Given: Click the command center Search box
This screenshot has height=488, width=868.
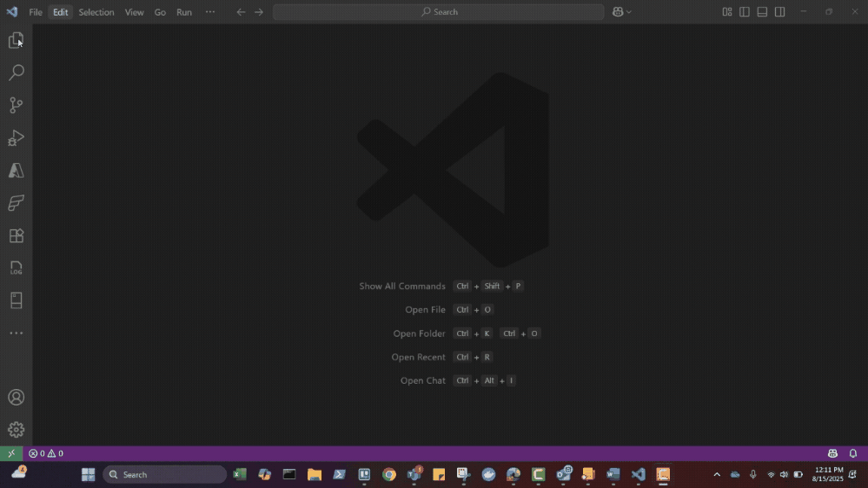Looking at the screenshot, I should [x=439, y=11].
